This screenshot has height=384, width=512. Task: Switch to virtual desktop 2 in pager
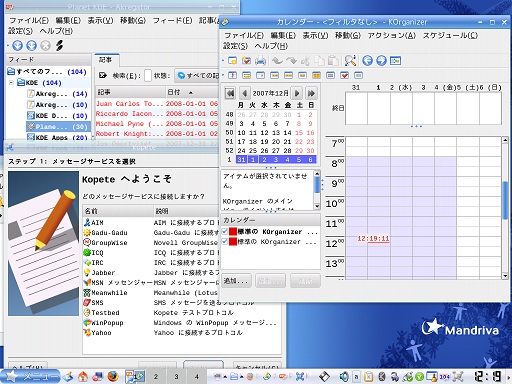(x=156, y=377)
